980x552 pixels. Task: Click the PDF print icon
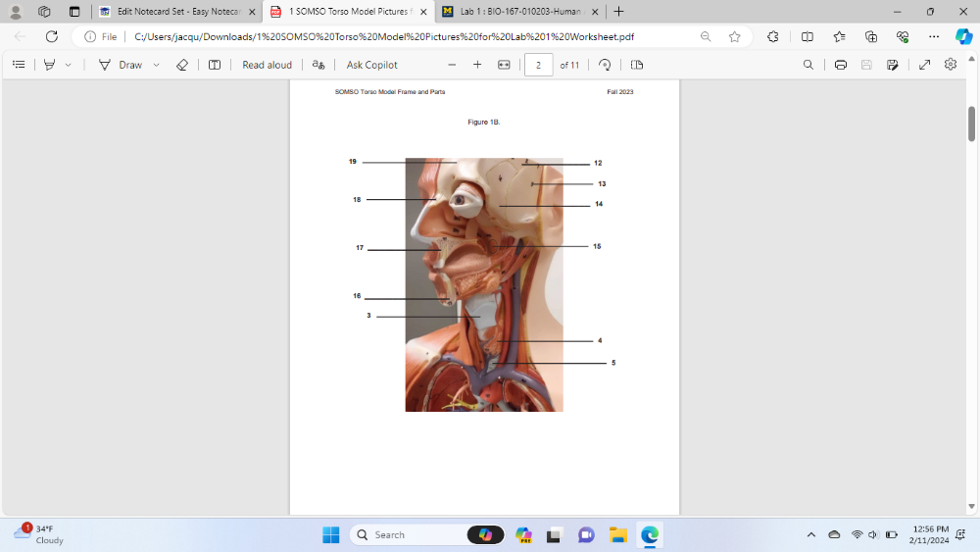(x=841, y=65)
